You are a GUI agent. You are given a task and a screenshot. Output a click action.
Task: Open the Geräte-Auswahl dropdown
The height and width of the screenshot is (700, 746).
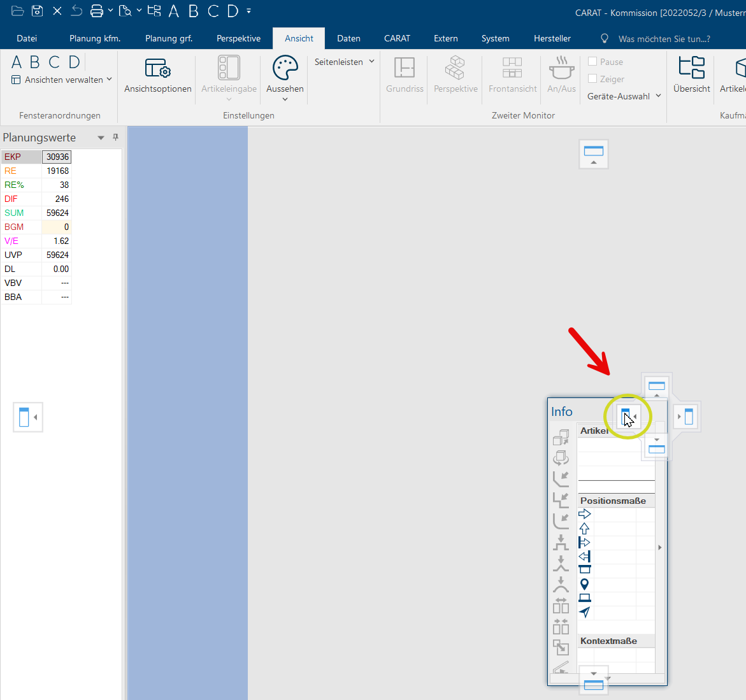click(624, 96)
